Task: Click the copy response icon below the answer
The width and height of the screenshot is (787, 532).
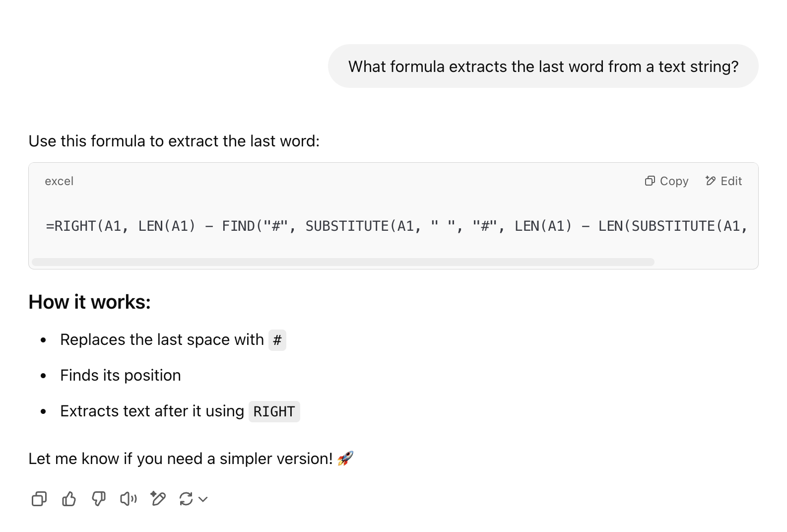Action: [39, 499]
